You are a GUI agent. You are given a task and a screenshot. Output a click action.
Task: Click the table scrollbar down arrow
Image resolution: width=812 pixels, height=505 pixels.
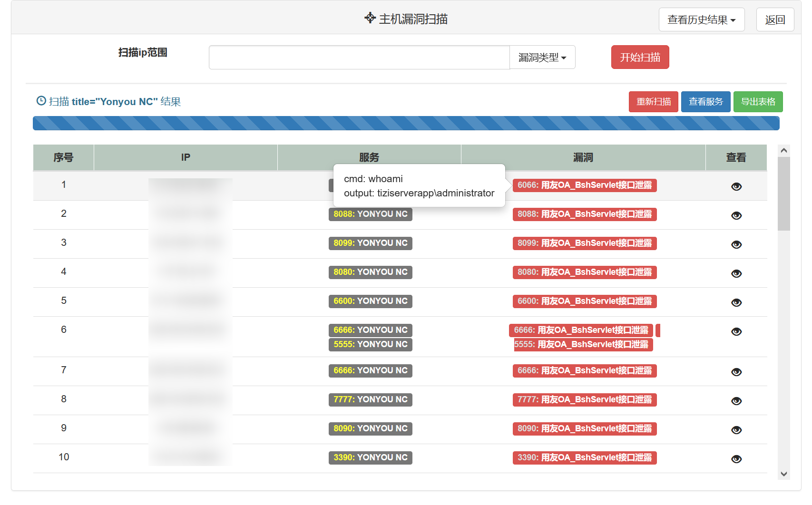point(784,474)
